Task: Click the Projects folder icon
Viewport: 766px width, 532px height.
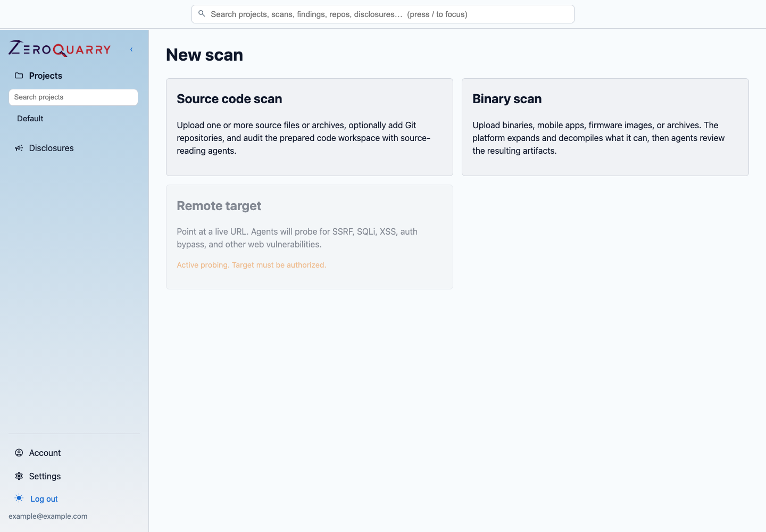Action: [19, 76]
